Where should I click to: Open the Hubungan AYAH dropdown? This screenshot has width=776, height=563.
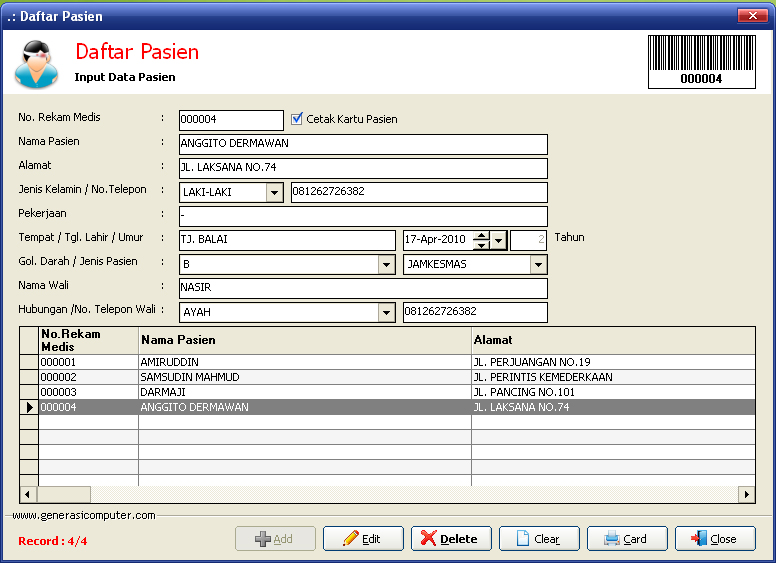coord(386,313)
